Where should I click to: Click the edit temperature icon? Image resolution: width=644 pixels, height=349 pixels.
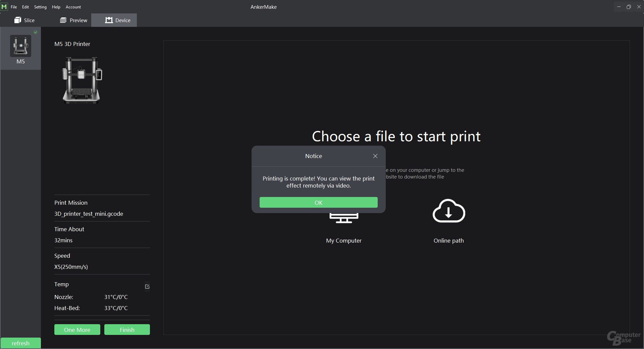click(147, 287)
